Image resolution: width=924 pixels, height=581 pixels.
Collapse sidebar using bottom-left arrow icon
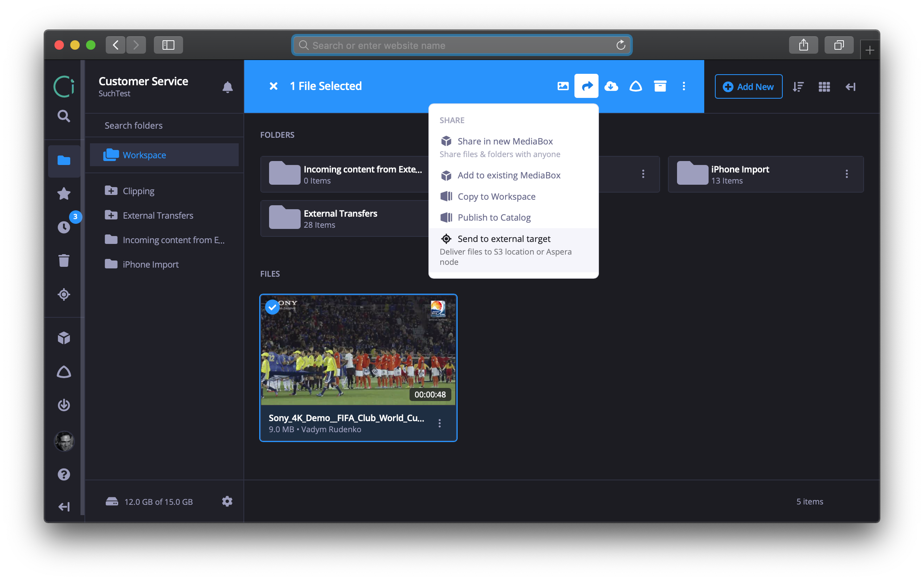click(64, 507)
